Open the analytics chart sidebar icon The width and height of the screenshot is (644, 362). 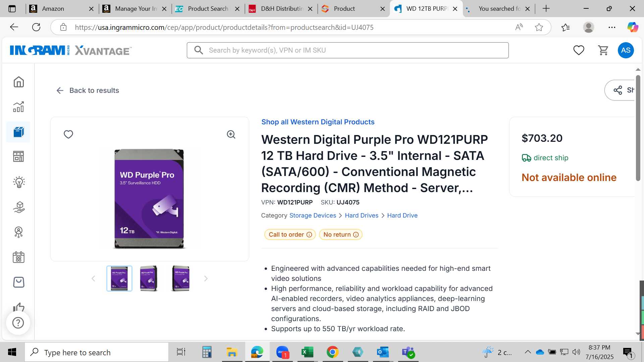[18, 107]
